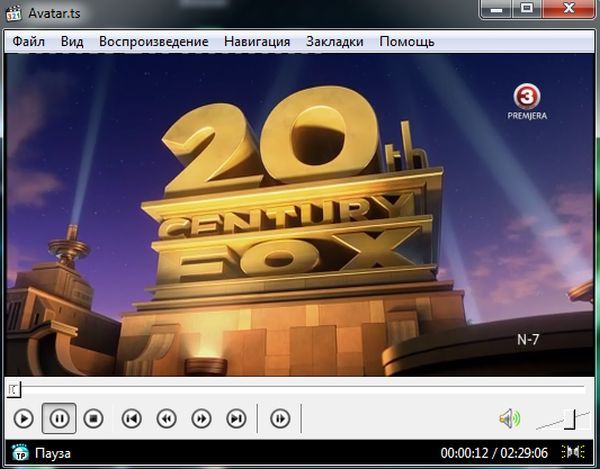Screen dimensions: 600x469
Task: Maximize the player window
Action: tap(527, 9)
